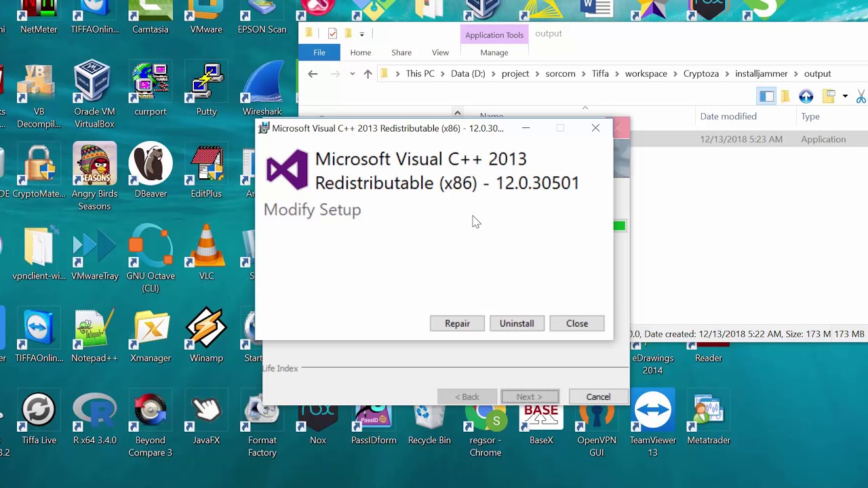Open Angry Birds Seasons icon
The height and width of the screenshot is (488, 868).
click(x=94, y=177)
